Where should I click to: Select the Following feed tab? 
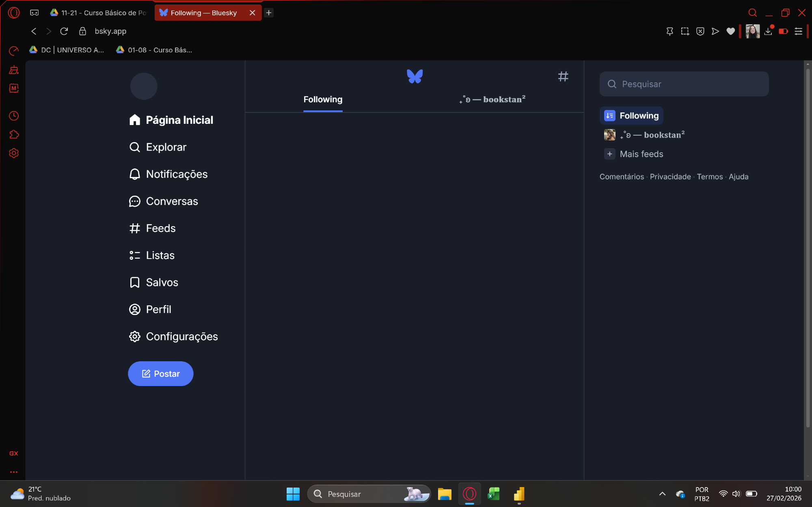(x=323, y=99)
